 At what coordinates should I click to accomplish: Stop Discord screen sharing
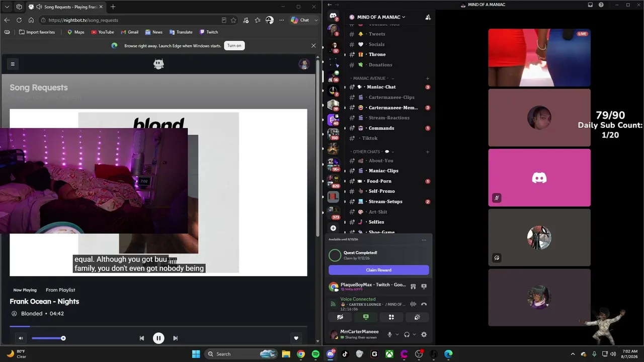(x=366, y=317)
